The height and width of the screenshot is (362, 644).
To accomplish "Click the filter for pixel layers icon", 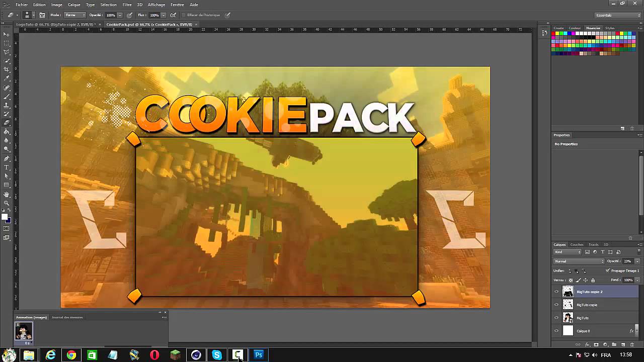I will coord(587,252).
